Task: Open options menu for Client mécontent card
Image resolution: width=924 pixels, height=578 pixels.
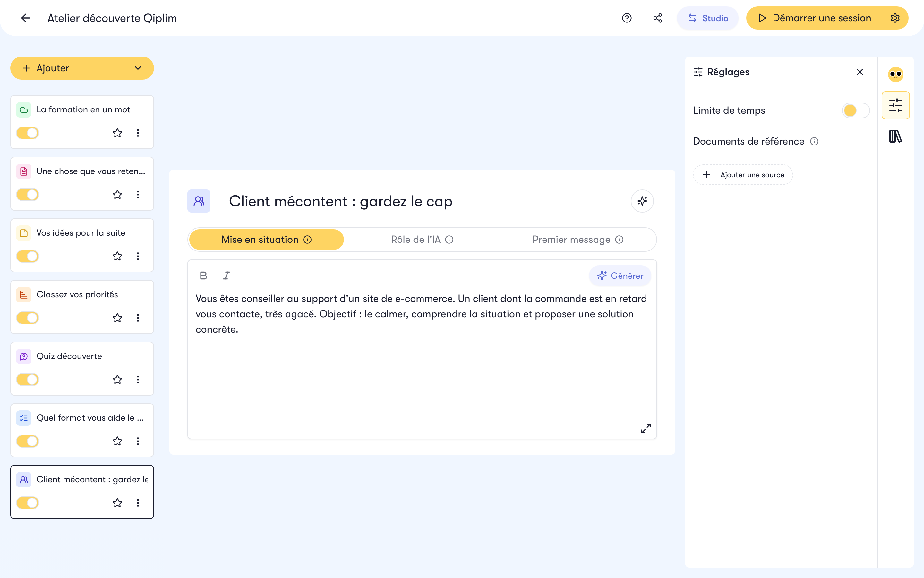Action: coord(138,503)
